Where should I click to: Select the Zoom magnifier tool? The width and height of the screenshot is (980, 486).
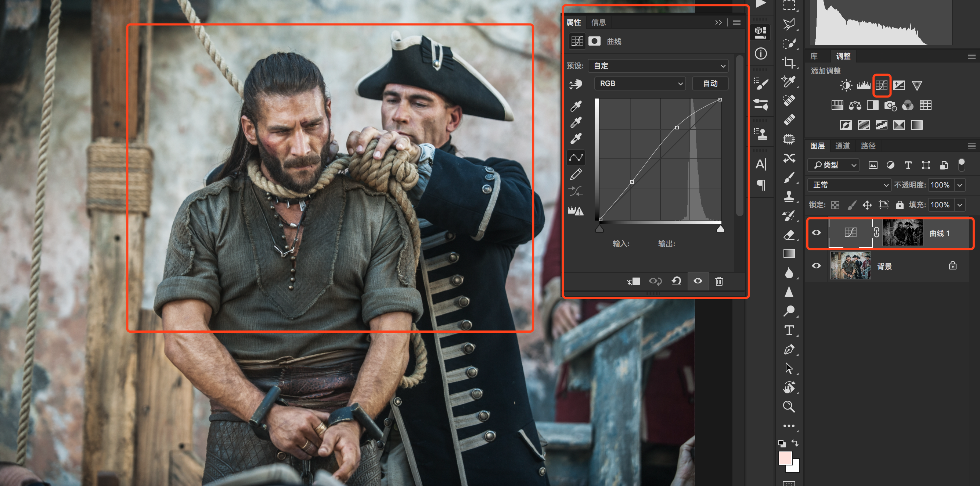pos(789,407)
